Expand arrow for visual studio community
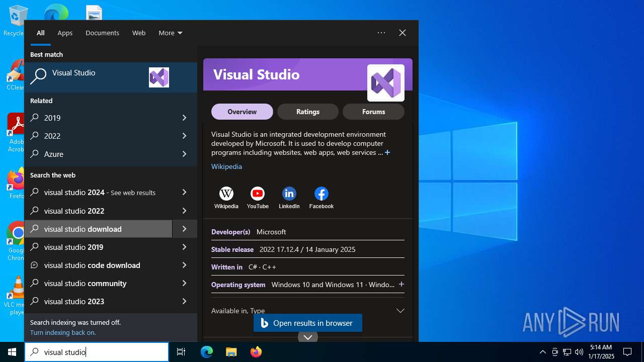The width and height of the screenshot is (644, 362). coord(184,283)
